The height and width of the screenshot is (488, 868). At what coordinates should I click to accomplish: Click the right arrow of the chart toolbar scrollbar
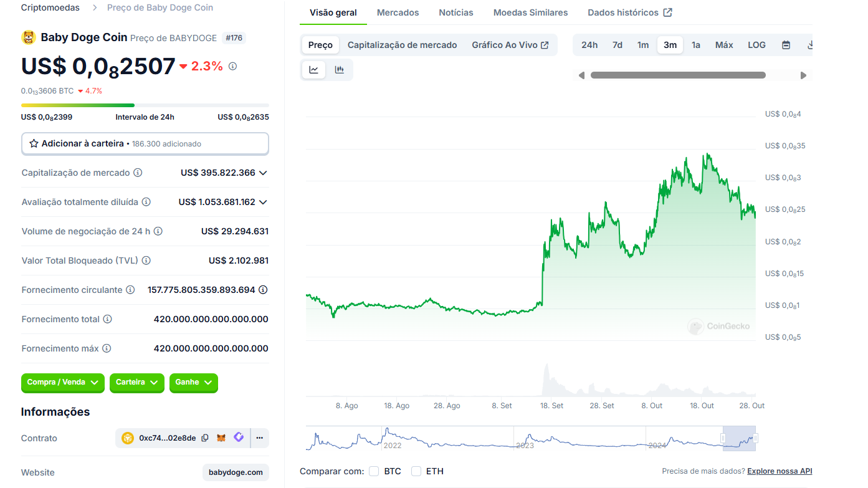pos(803,75)
